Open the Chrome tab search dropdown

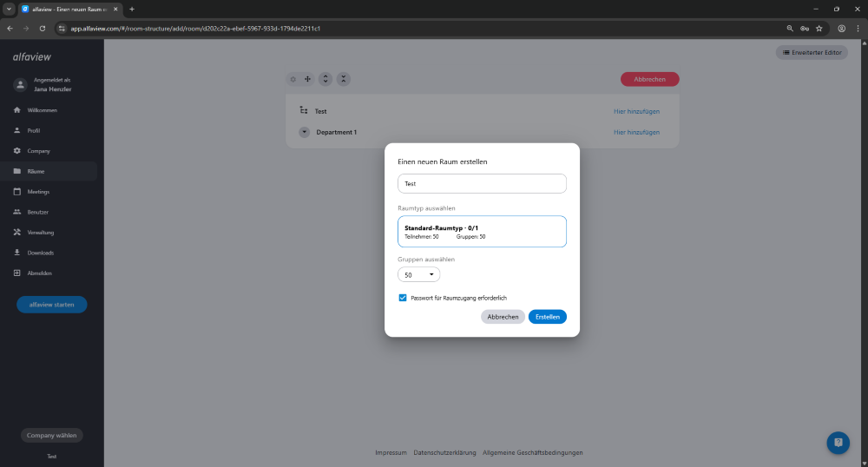(x=9, y=9)
